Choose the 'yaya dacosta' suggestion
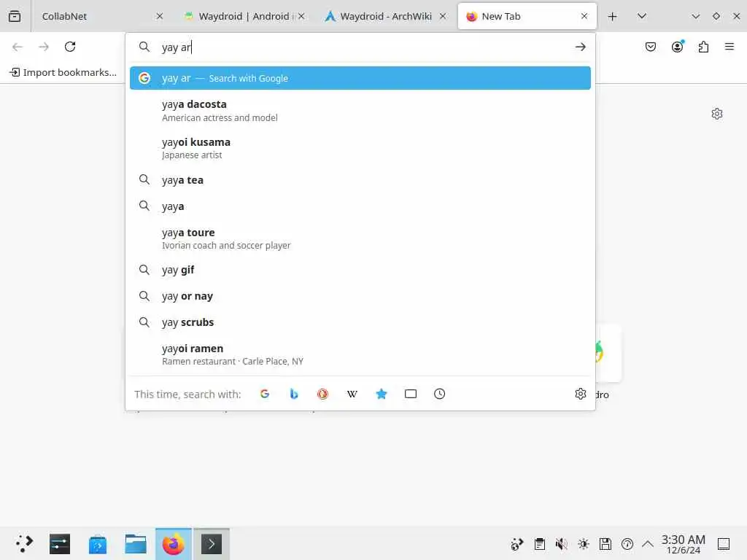 coord(360,111)
